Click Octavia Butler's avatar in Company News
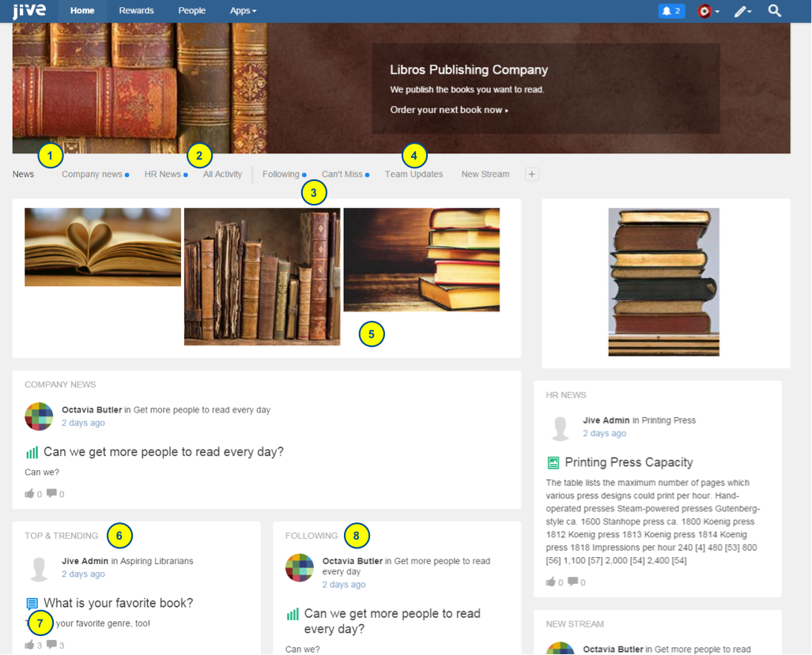 coord(39,416)
